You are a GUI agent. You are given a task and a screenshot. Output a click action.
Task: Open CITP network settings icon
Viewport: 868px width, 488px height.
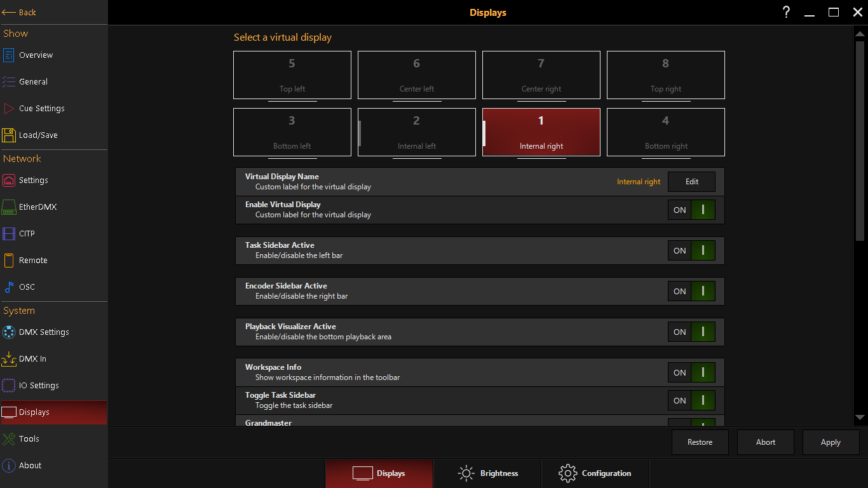[x=9, y=234]
